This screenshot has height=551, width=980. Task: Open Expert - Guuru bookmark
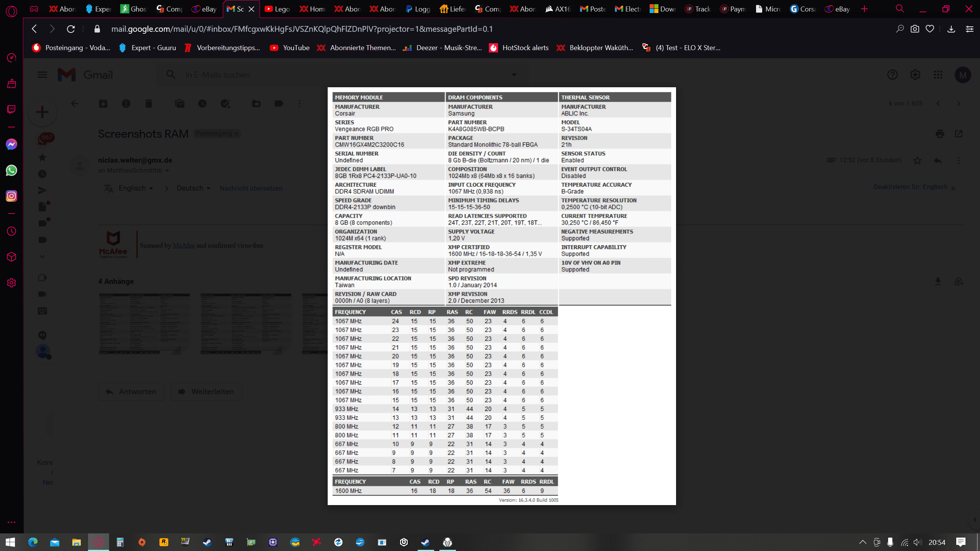coord(147,48)
